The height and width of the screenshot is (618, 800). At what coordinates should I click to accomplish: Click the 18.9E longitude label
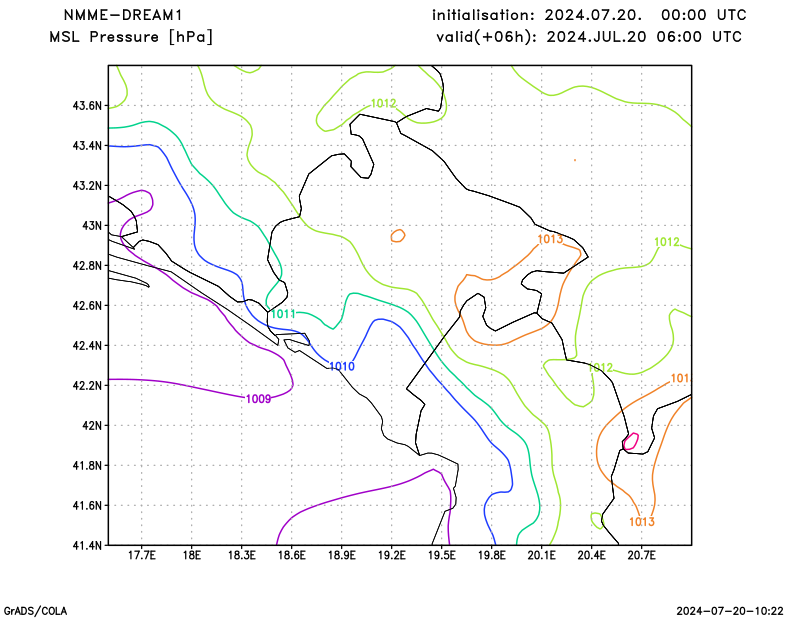tap(341, 555)
